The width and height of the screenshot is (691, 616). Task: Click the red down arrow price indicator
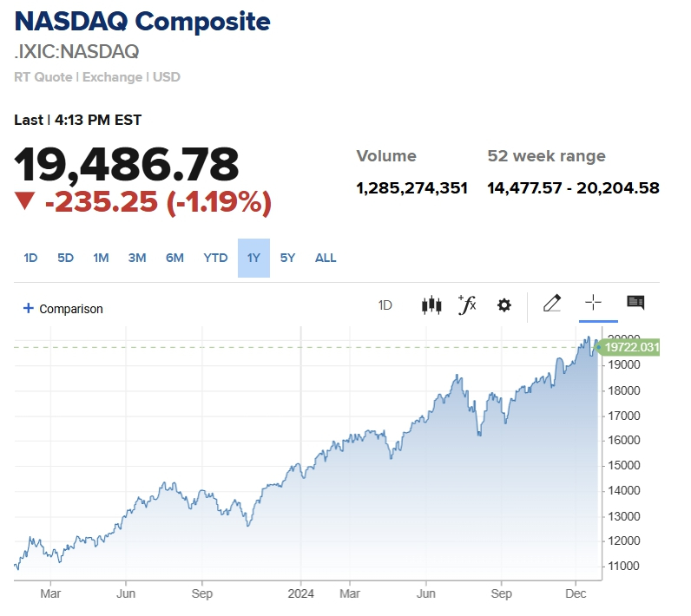pyautogui.click(x=24, y=202)
